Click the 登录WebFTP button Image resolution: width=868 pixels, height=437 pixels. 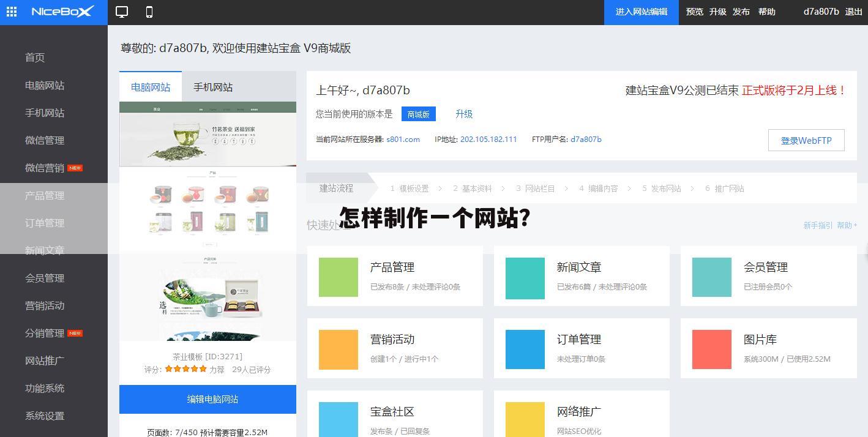[806, 140]
